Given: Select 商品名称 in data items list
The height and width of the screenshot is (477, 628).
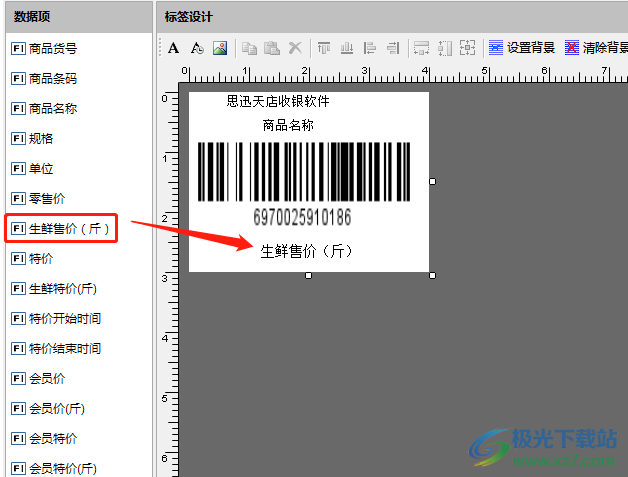Looking at the screenshot, I should (x=44, y=109).
